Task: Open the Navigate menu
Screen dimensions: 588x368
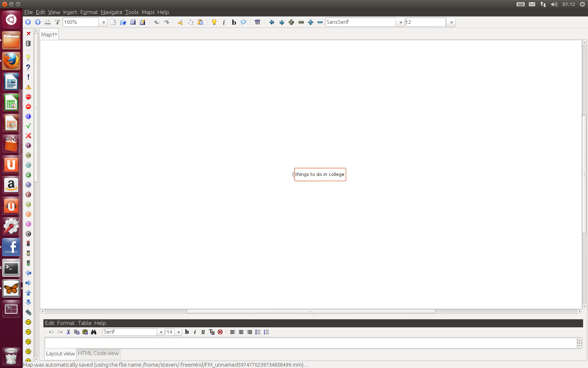Action: 111,12
